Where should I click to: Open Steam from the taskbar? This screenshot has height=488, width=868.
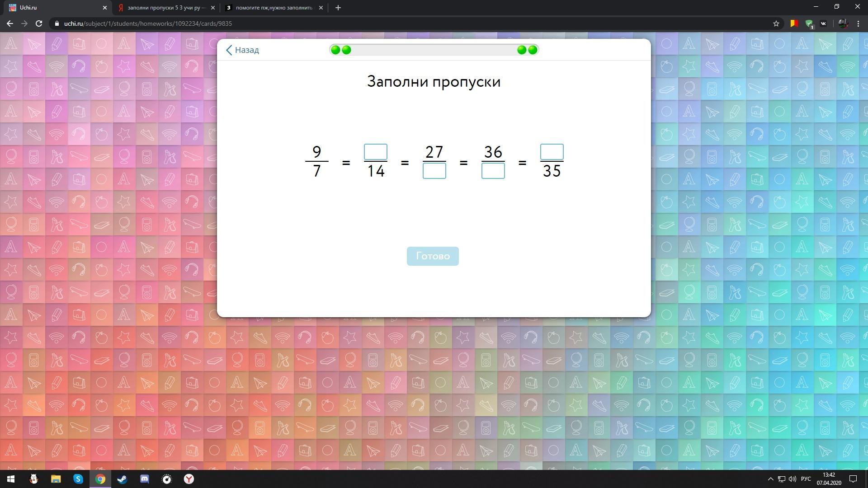tap(122, 479)
